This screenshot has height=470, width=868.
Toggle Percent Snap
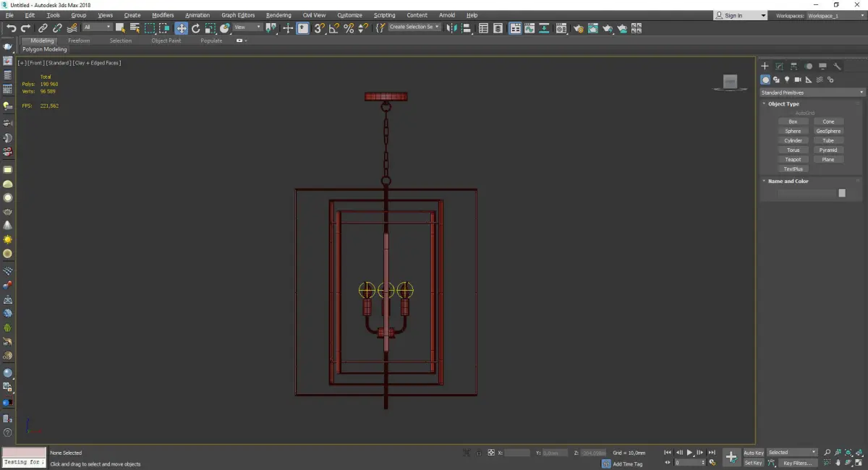pyautogui.click(x=348, y=28)
